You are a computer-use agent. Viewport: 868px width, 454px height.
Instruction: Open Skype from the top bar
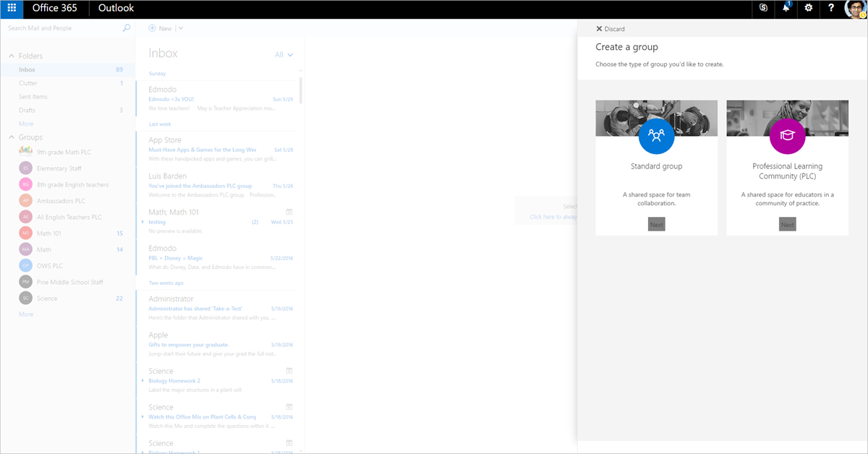tap(762, 9)
